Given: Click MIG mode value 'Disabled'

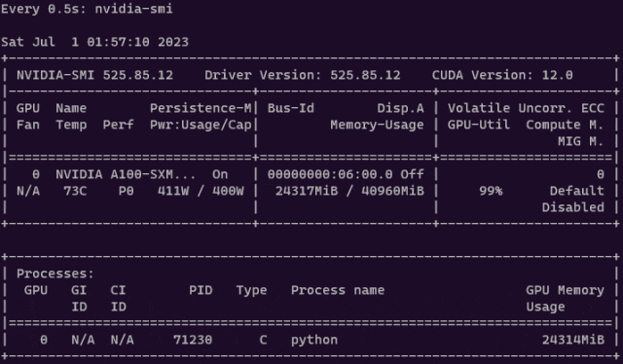Looking at the screenshot, I should pos(573,207).
